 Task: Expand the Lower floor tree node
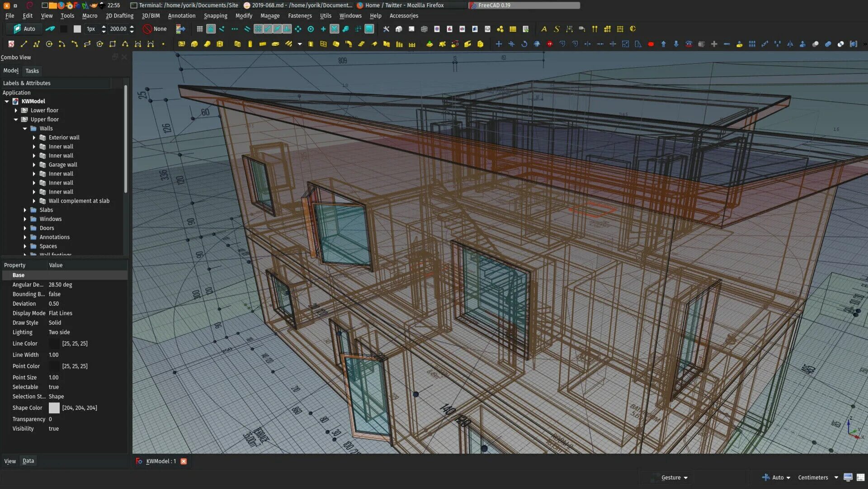[16, 110]
